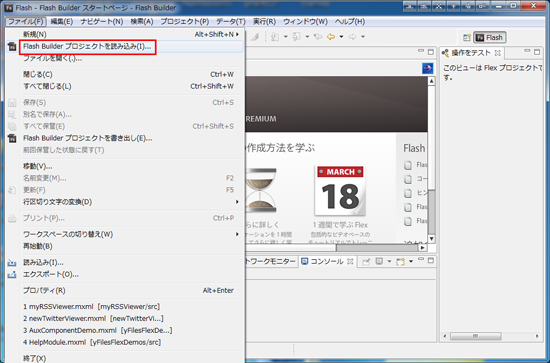Open recent file 4 HelpModule.mxml

pos(132,342)
